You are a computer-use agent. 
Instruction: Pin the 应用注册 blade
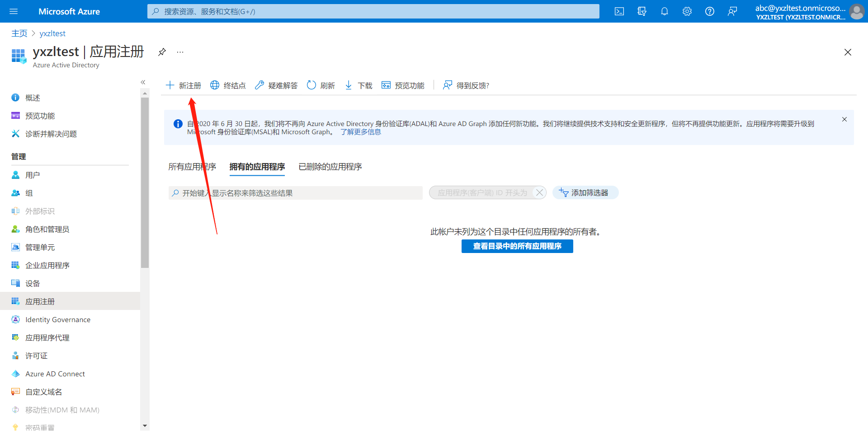click(x=162, y=52)
